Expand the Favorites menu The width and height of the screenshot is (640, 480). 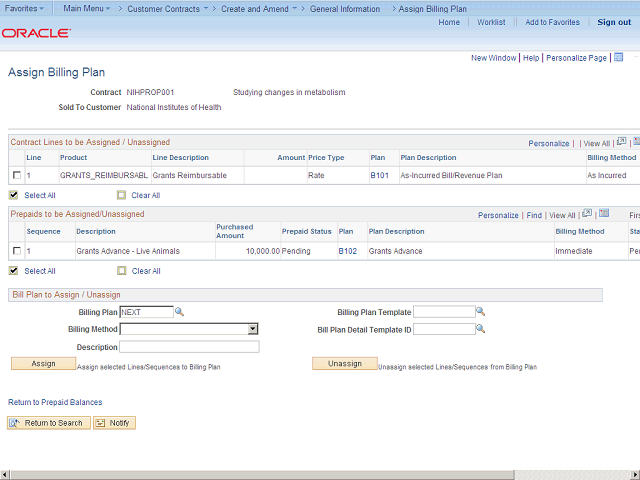coord(25,8)
